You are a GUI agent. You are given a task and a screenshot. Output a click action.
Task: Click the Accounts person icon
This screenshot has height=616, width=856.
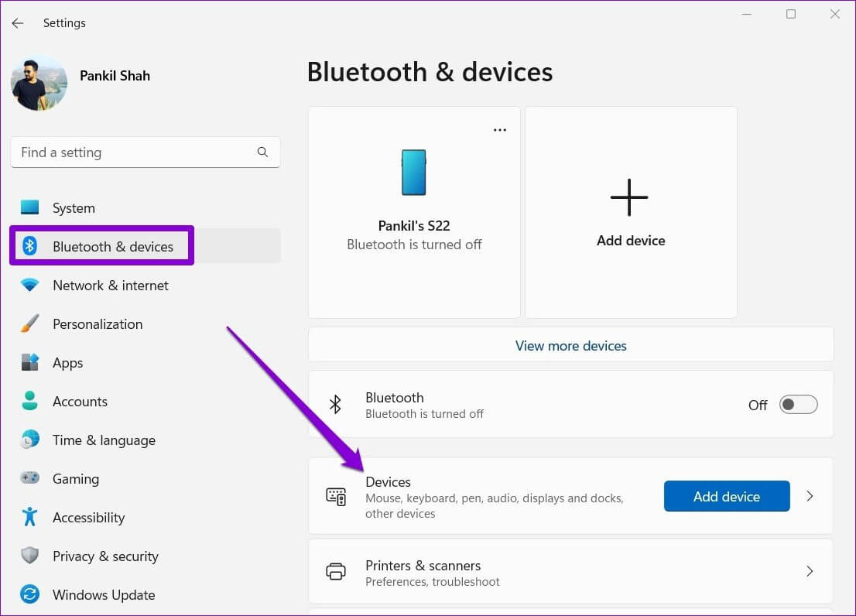29,401
